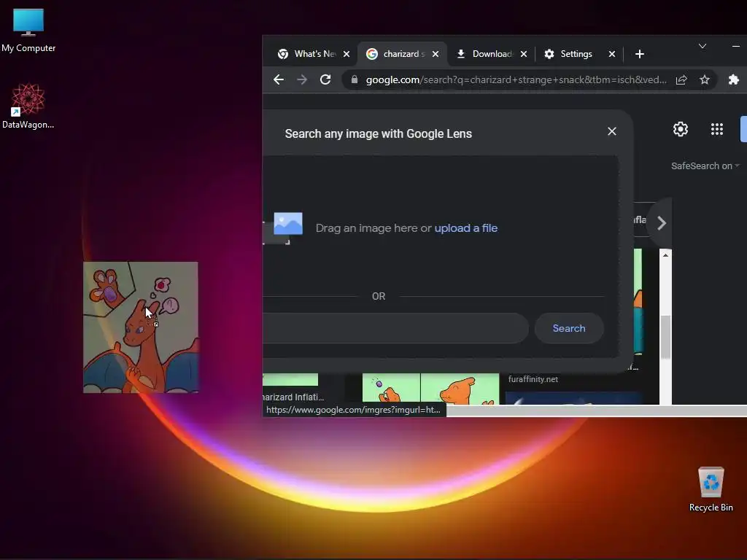Image resolution: width=747 pixels, height=560 pixels.
Task: Close the Downloads tab
Action: coord(524,54)
